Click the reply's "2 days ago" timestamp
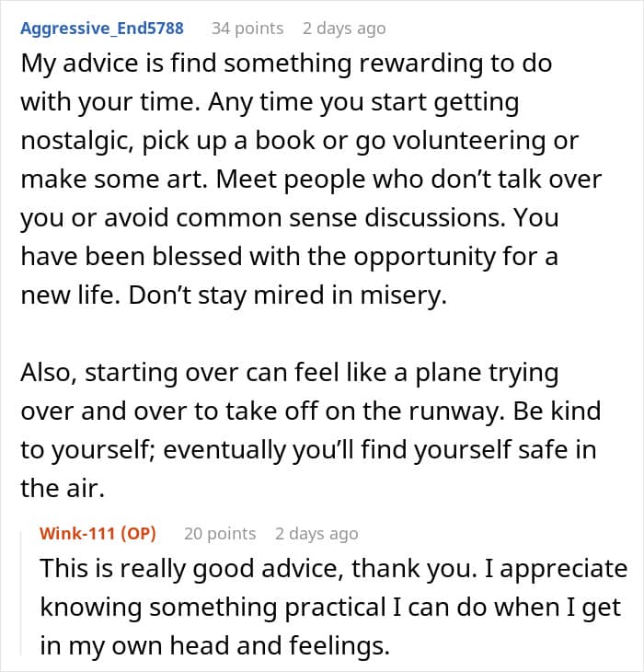This screenshot has width=644, height=672. pyautogui.click(x=316, y=534)
